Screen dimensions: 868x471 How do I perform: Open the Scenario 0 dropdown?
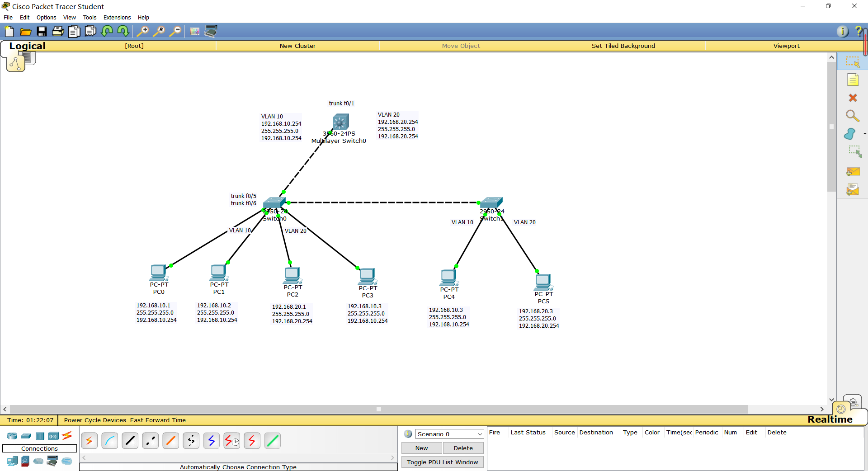[449, 434]
